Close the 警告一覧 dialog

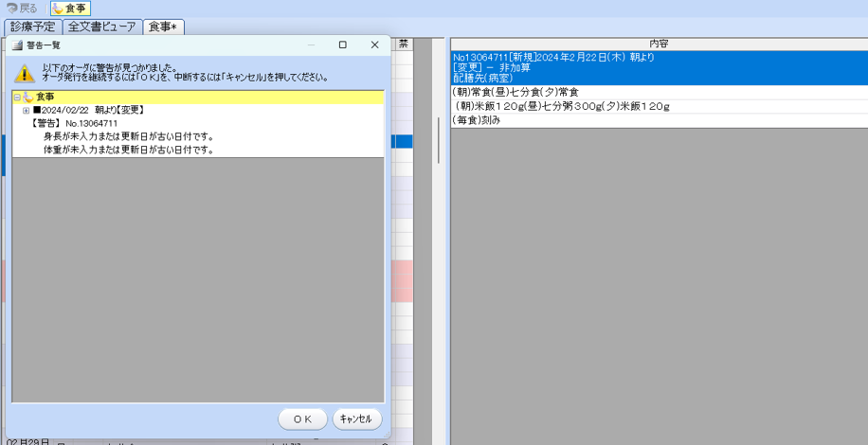[x=374, y=44]
